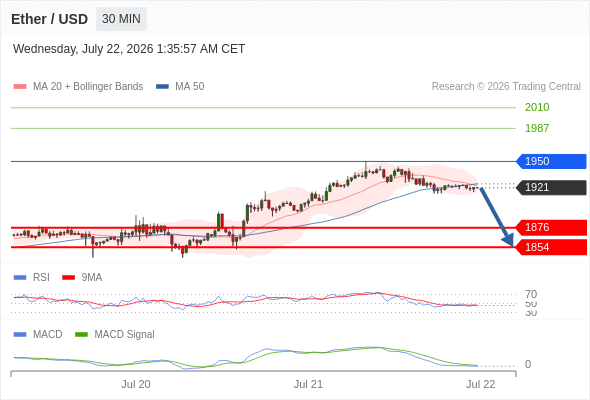Click the Research © 2026 Trading Central credit
Image resolution: width=590 pixels, height=400 pixels.
506,87
